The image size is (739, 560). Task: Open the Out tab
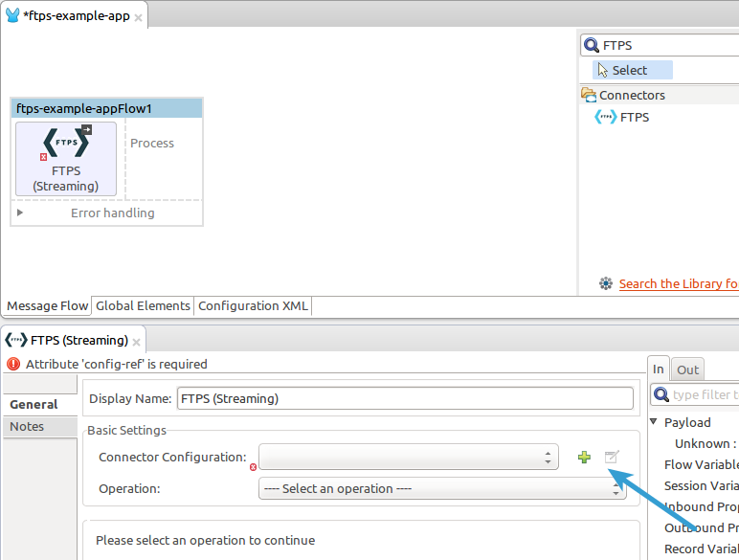tap(687, 370)
